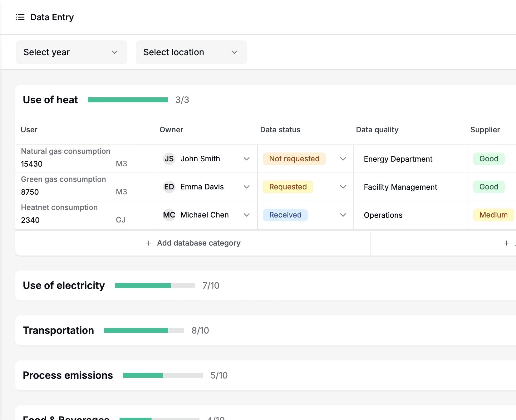
Task: Expand the Use of electricity section
Action: click(266, 286)
